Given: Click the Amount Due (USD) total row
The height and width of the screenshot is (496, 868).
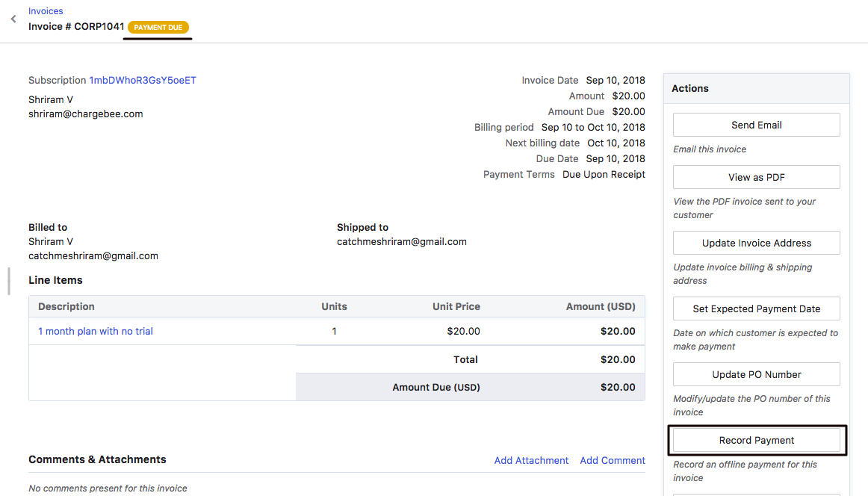Looking at the screenshot, I should 471,387.
